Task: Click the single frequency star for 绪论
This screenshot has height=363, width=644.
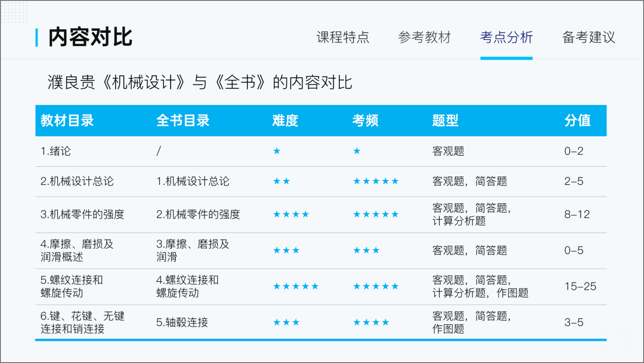Action: (x=357, y=151)
